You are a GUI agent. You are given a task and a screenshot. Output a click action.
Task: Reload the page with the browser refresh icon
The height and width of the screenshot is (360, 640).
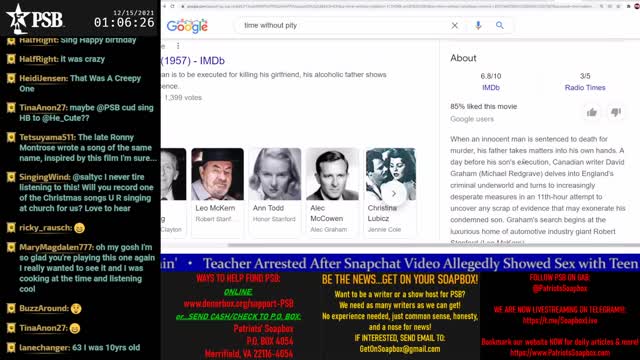(173, 6)
